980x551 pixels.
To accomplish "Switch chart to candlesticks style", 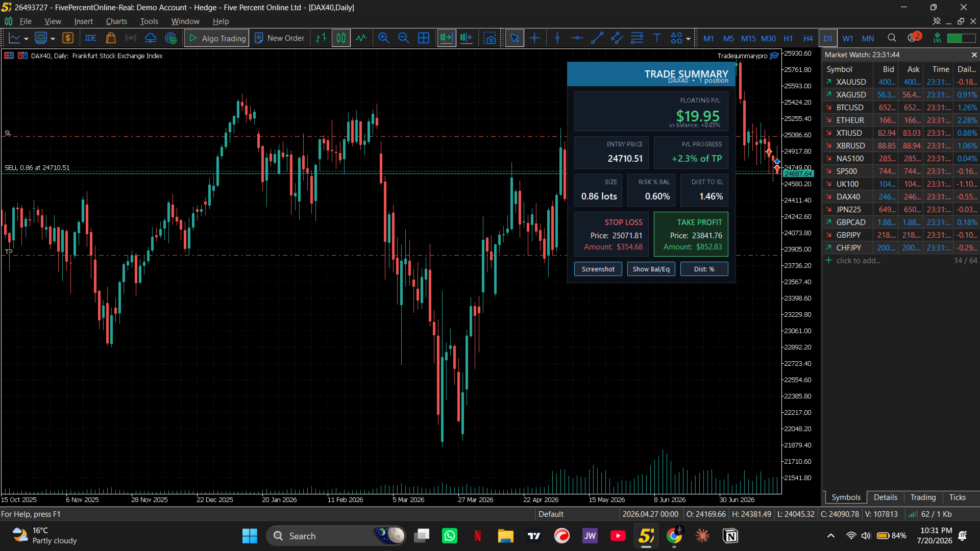I will [x=341, y=38].
